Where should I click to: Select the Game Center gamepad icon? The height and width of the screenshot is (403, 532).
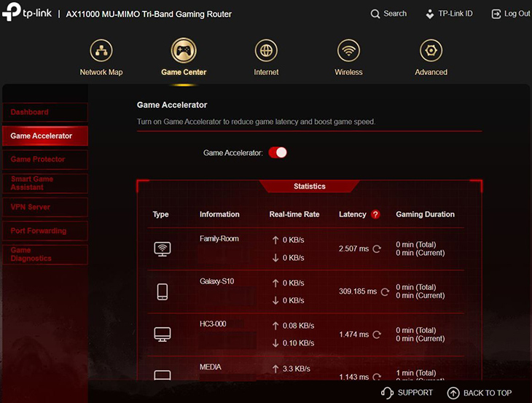(x=184, y=50)
